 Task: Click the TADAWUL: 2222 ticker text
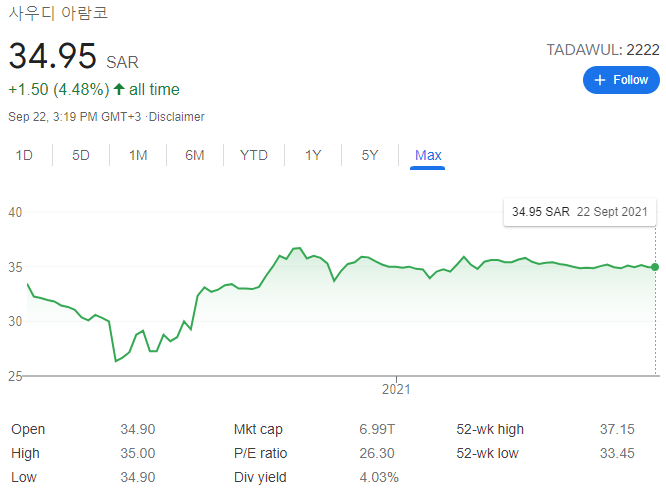point(603,50)
